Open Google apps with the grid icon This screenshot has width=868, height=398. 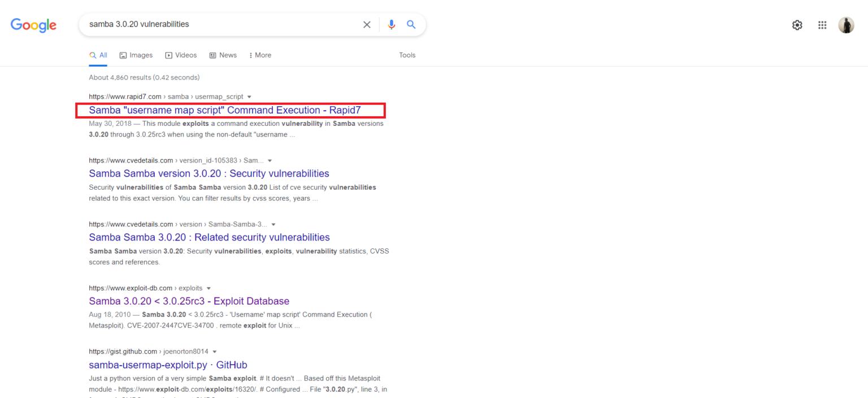pos(822,25)
